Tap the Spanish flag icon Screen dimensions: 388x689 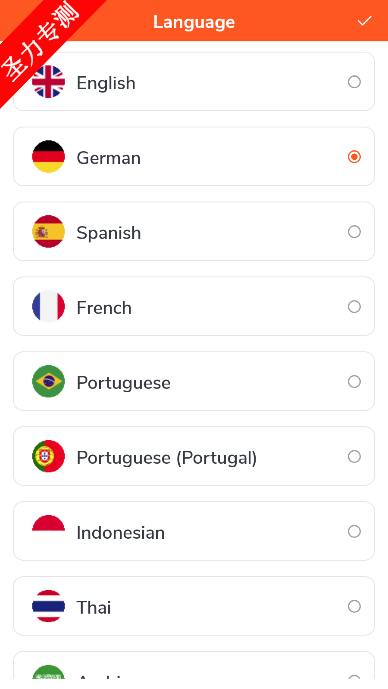(48, 232)
